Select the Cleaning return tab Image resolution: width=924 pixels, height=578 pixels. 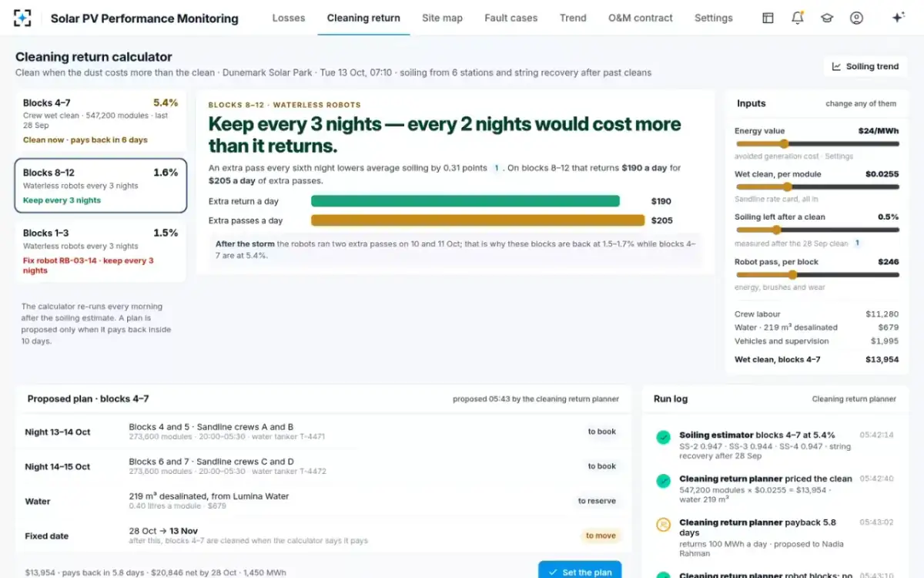(363, 18)
